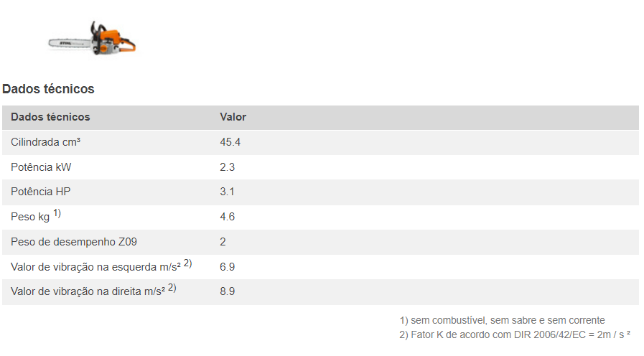Viewport: 644px width, 356px height.
Task: Click the "Cilindrada cm³" row label
Action: pyautogui.click(x=45, y=142)
